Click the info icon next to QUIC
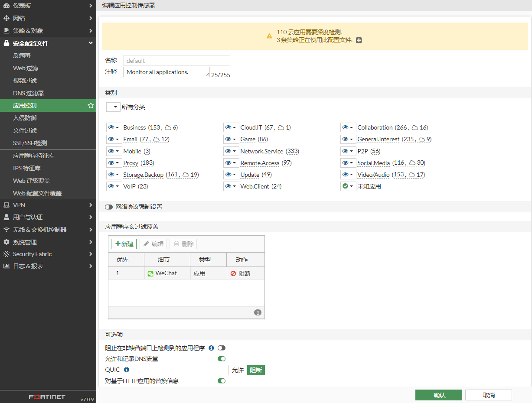 [x=127, y=370]
